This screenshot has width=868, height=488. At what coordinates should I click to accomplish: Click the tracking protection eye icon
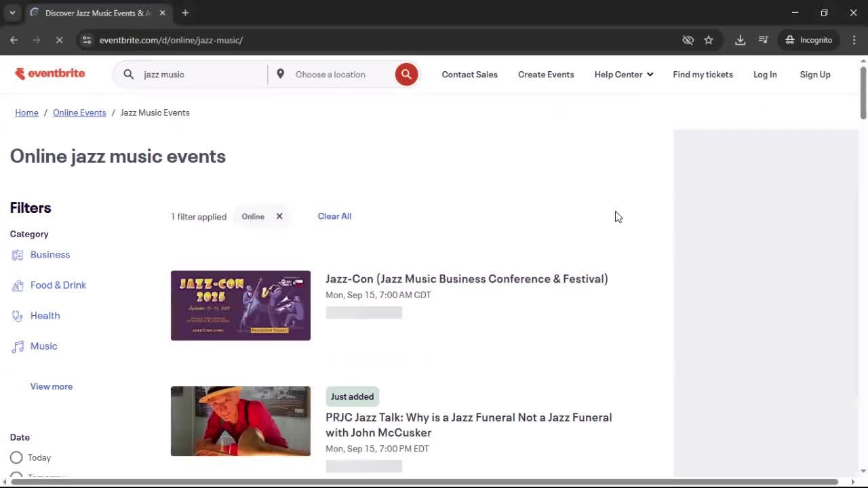click(688, 40)
